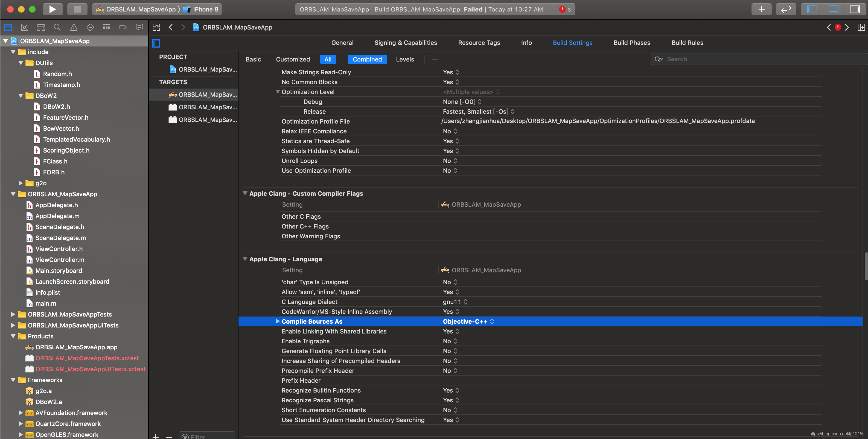868x439 pixels.
Task: Click the Stop button in toolbar
Action: click(77, 9)
